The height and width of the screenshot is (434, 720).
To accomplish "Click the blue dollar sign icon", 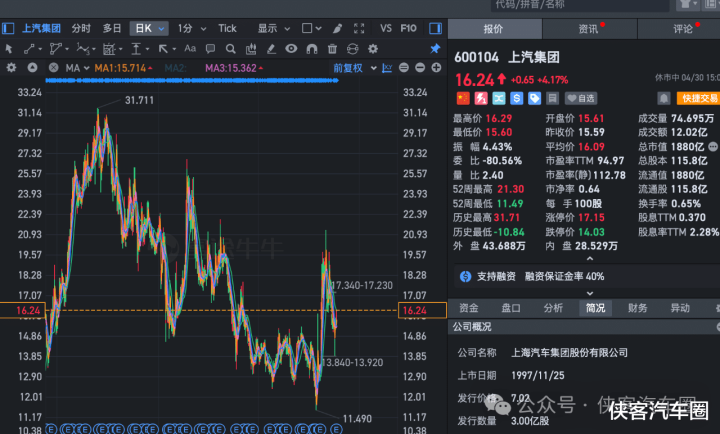I will pos(517,98).
